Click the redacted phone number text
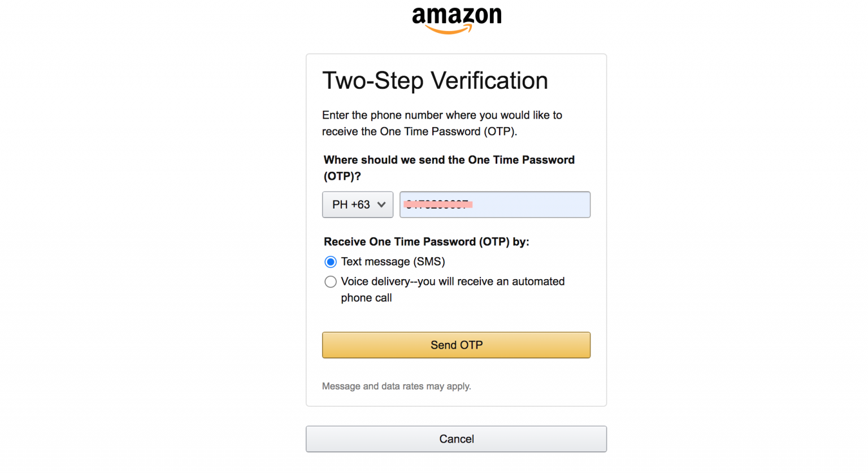The height and width of the screenshot is (473, 868). tap(438, 204)
